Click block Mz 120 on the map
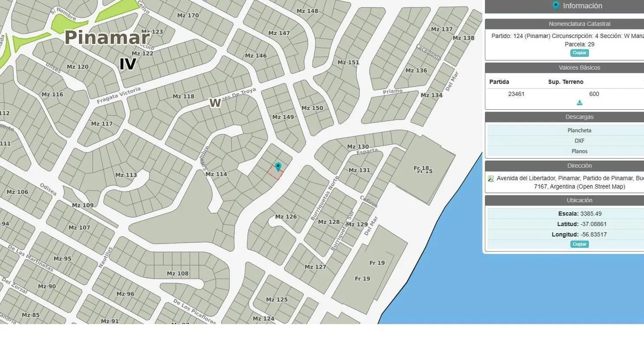The height and width of the screenshot is (337, 644). tap(78, 67)
